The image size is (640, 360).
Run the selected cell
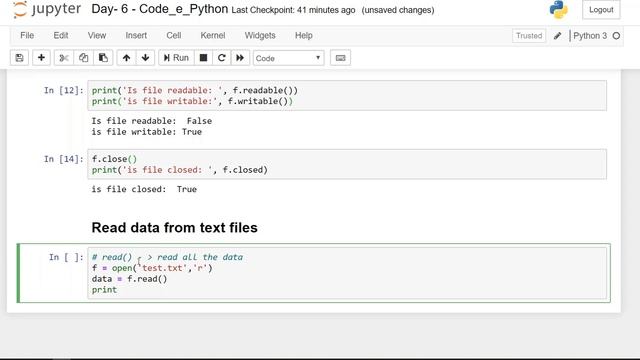pos(176,58)
